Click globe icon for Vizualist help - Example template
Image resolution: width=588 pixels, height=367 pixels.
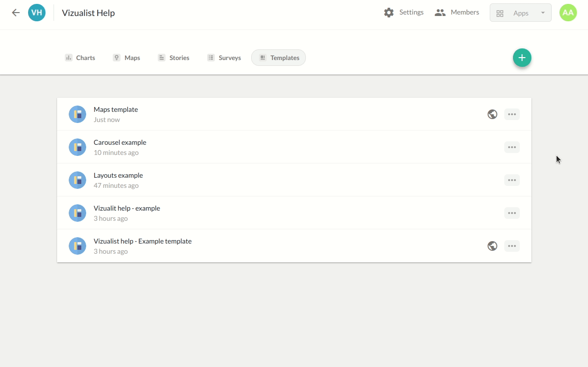(x=492, y=246)
